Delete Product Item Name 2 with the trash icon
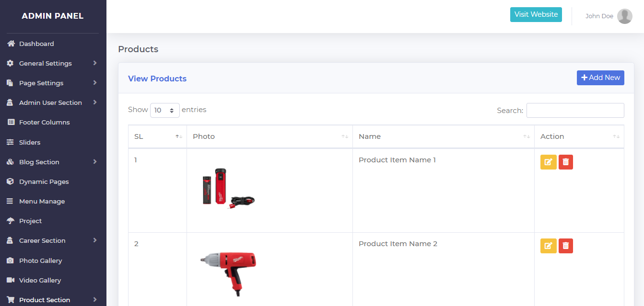644x306 pixels. pyautogui.click(x=566, y=246)
